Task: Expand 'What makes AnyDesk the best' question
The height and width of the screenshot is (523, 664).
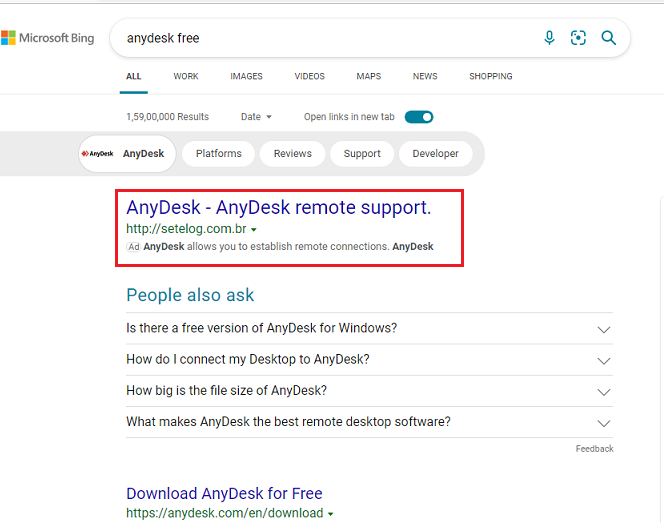Action: (x=603, y=422)
